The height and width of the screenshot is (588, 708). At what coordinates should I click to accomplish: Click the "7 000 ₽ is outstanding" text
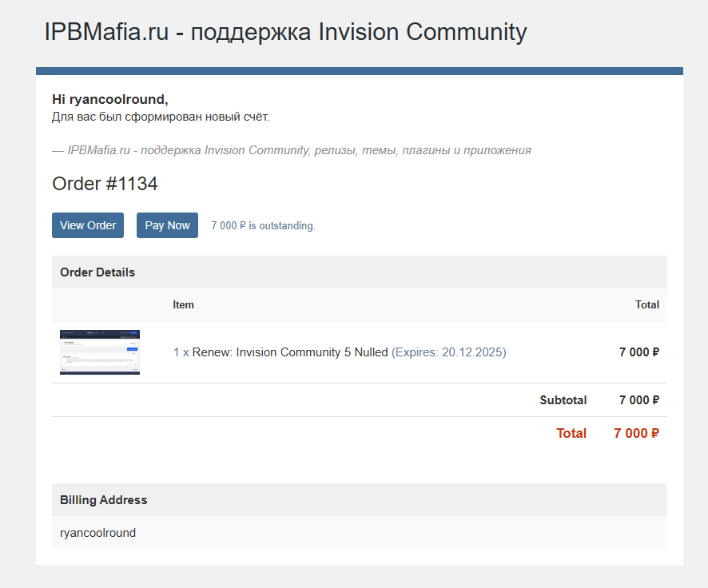click(263, 226)
